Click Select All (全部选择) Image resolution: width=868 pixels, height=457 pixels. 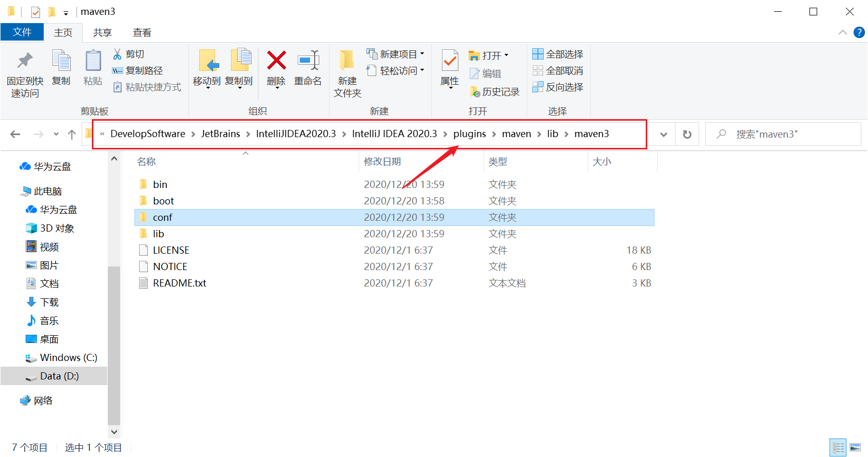tap(558, 54)
